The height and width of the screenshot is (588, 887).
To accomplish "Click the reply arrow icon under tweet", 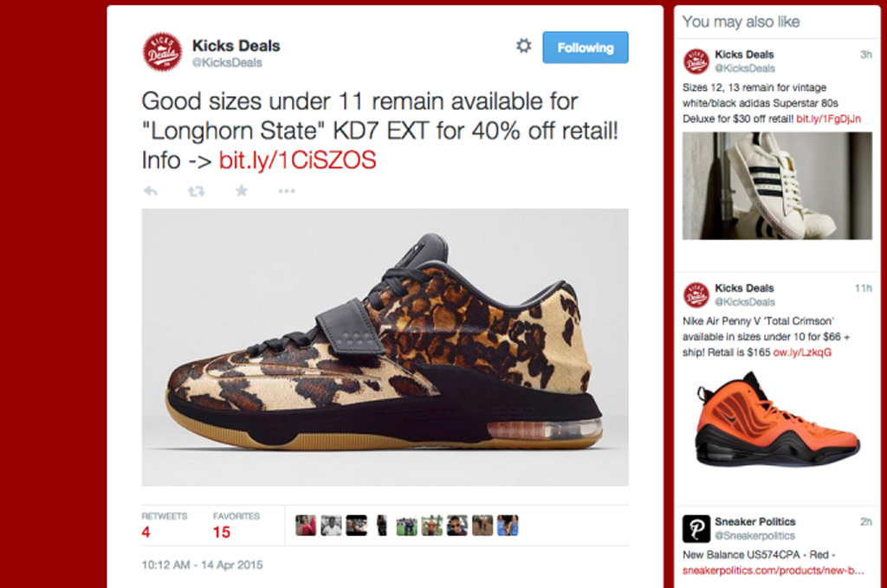I will point(151,191).
